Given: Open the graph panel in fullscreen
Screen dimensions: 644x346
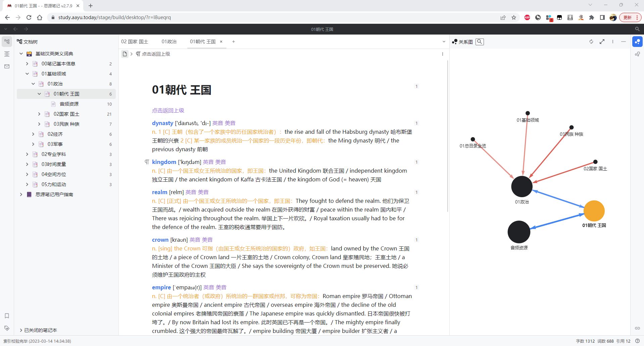Looking at the screenshot, I should pyautogui.click(x=602, y=42).
